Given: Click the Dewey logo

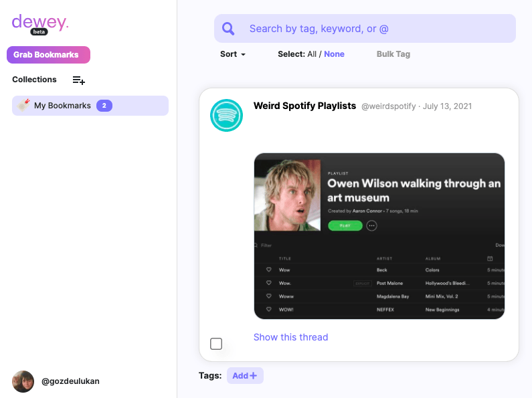Looking at the screenshot, I should click(39, 23).
